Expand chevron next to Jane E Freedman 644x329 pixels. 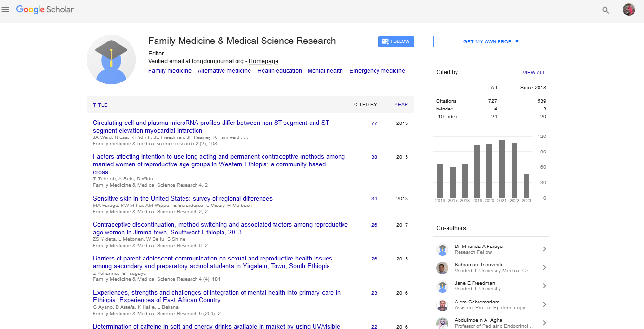pyautogui.click(x=544, y=286)
